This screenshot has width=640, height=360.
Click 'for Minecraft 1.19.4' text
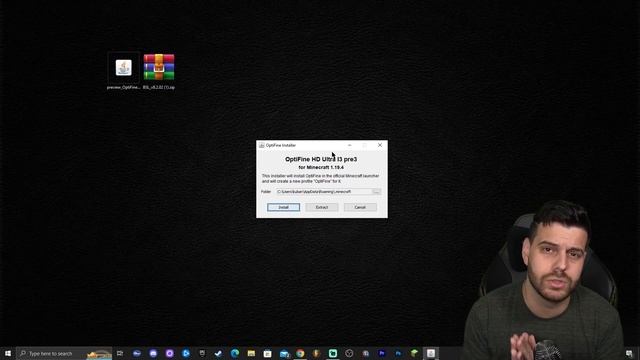click(321, 167)
